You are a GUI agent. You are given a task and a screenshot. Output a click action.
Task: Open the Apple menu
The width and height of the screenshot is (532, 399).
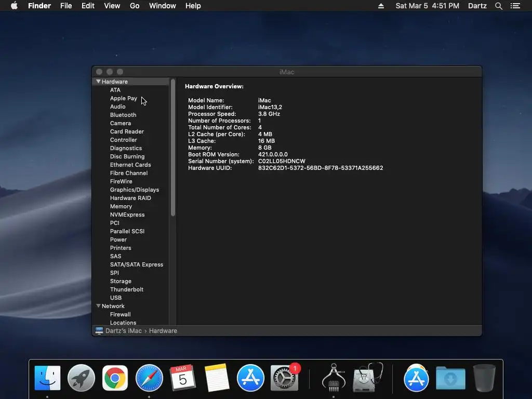(14, 6)
